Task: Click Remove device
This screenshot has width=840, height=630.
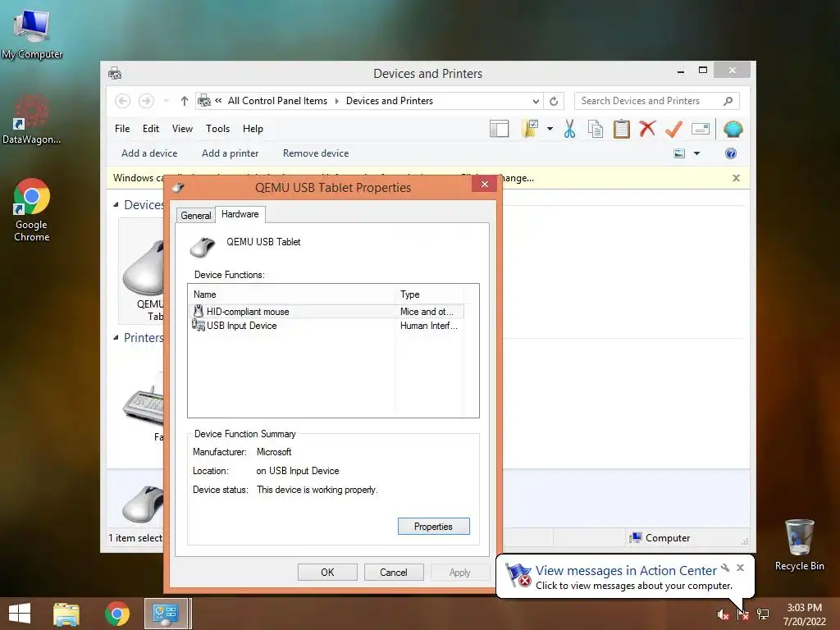Action: [x=316, y=153]
